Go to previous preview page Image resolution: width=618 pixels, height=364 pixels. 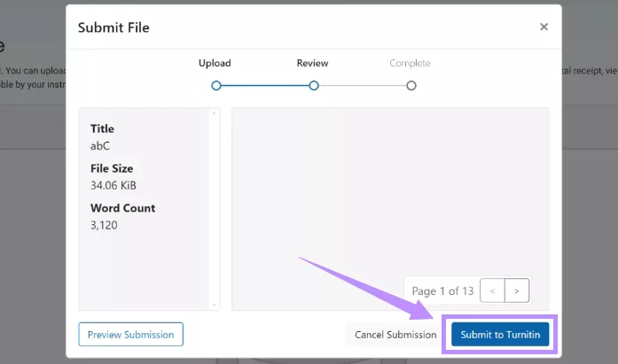(x=493, y=290)
